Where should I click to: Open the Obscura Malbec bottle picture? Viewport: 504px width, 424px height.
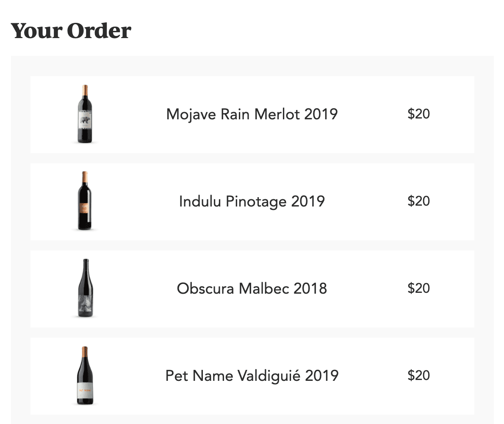click(x=86, y=288)
